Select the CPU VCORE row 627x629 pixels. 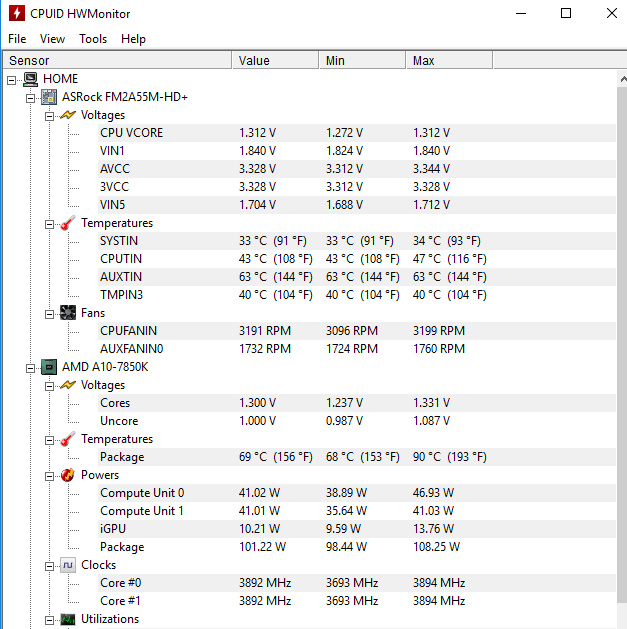point(357,133)
